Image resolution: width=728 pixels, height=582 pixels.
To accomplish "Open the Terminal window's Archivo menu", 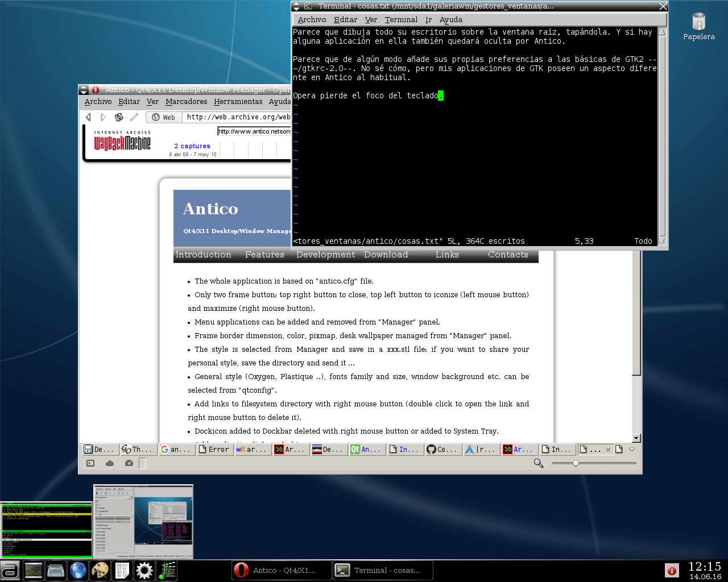I will 312,20.
